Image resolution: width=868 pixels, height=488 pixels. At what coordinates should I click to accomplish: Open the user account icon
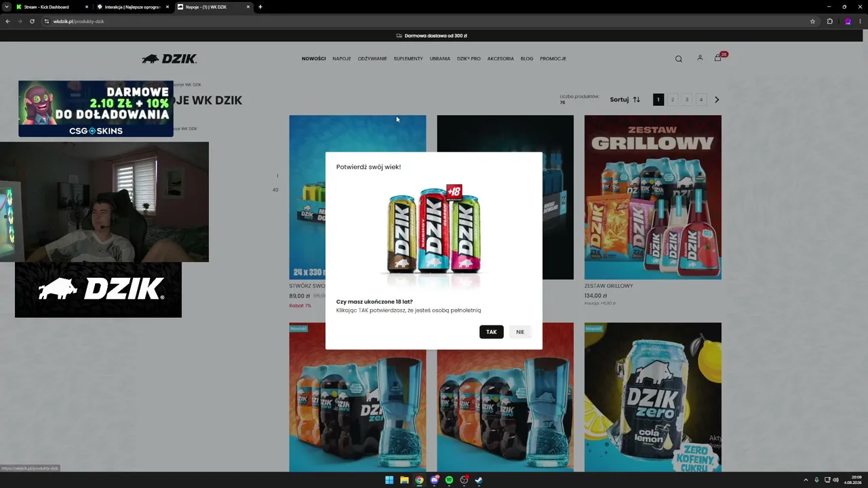click(x=700, y=58)
